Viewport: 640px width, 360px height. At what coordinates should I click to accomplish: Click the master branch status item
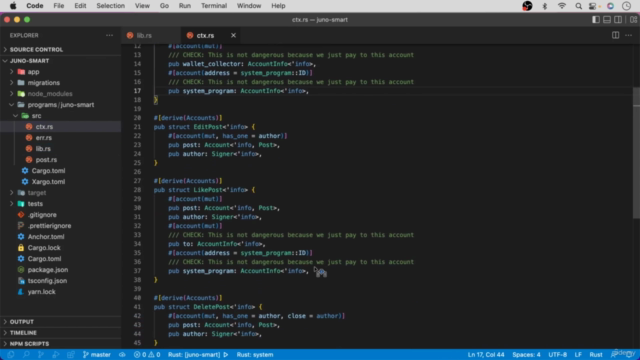click(97, 355)
